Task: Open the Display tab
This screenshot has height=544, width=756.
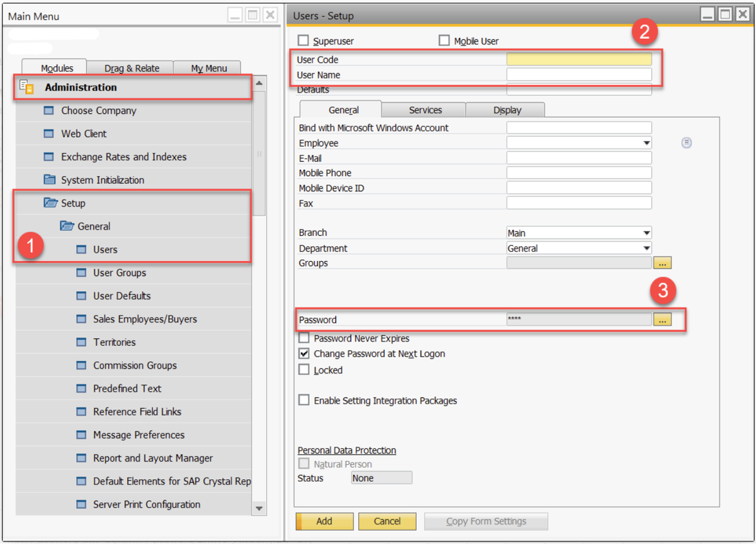Action: 507,110
